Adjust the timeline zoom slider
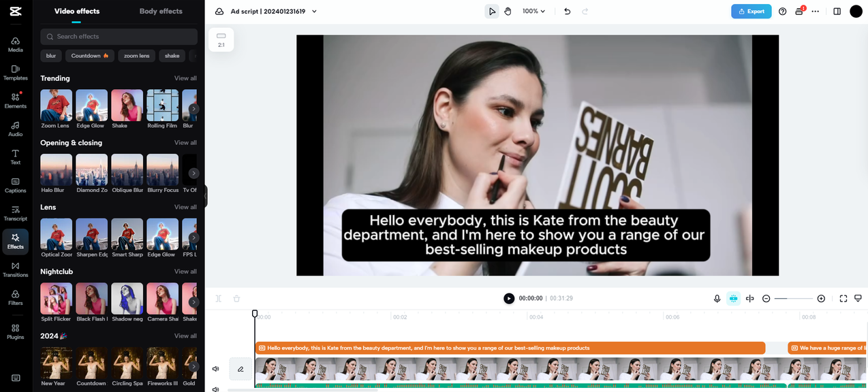 pyautogui.click(x=794, y=299)
